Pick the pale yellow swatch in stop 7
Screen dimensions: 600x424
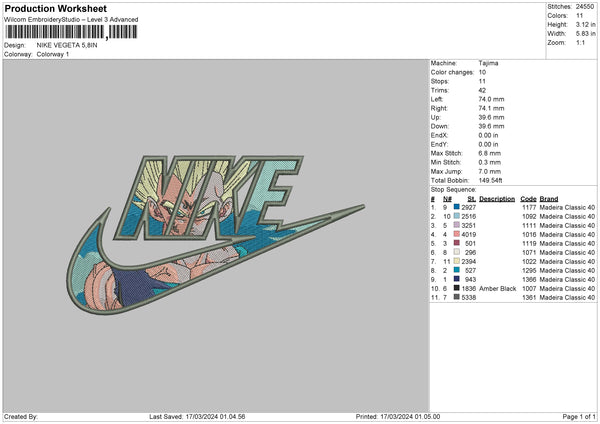point(457,261)
